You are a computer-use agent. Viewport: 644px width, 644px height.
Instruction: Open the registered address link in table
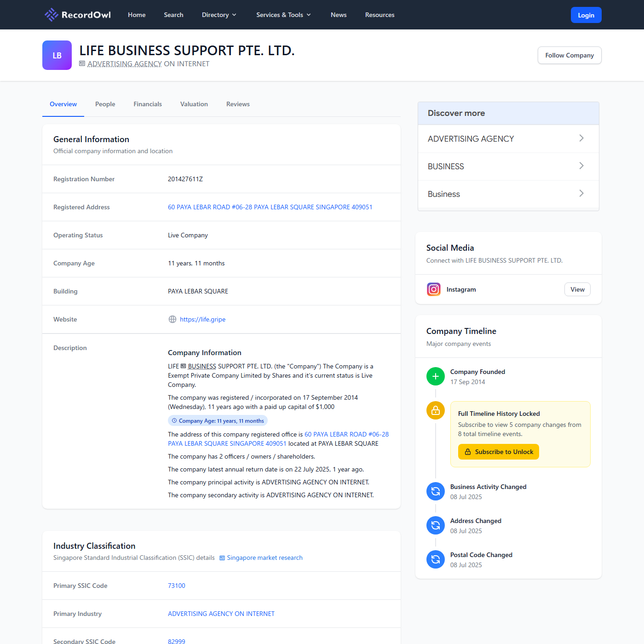[270, 207]
